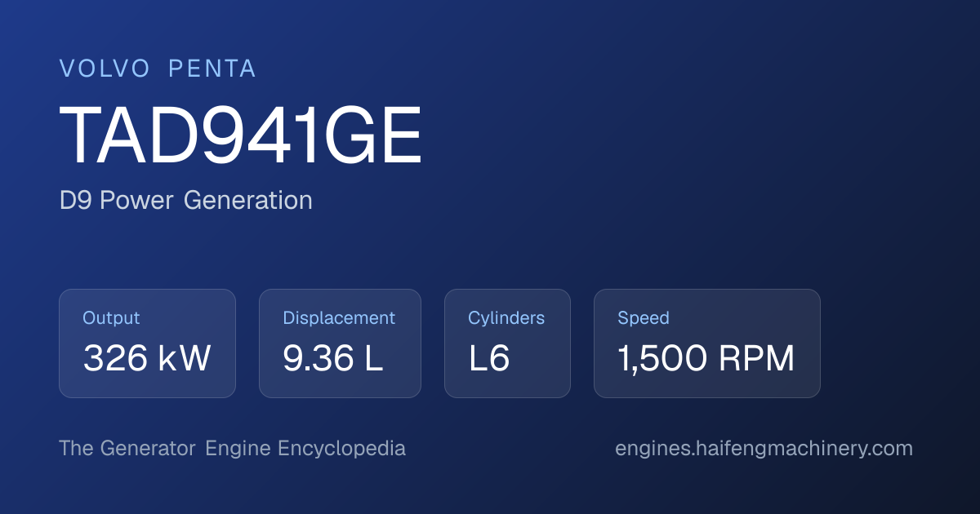Click the VOLVO PENTA brand label

coord(158,69)
